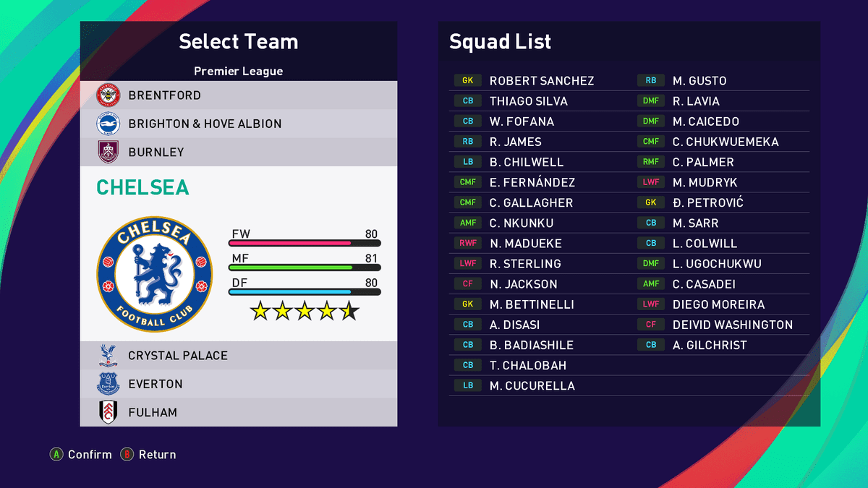The height and width of the screenshot is (488, 868).
Task: Click the Brighton & Hove Albion crest
Action: [108, 124]
